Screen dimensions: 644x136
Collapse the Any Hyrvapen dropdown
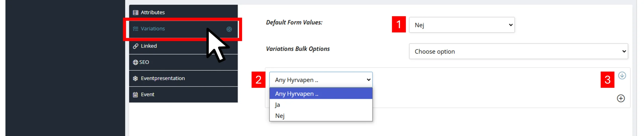coord(321,80)
